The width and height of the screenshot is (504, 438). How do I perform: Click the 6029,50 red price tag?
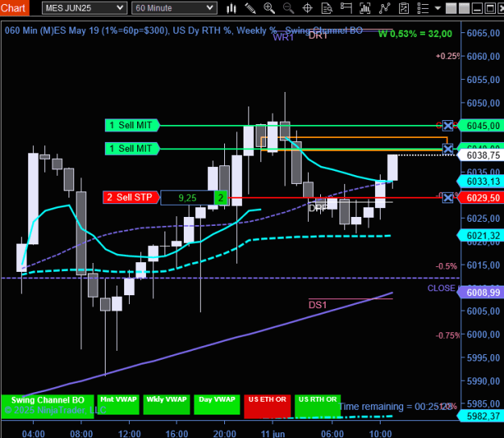coord(481,198)
